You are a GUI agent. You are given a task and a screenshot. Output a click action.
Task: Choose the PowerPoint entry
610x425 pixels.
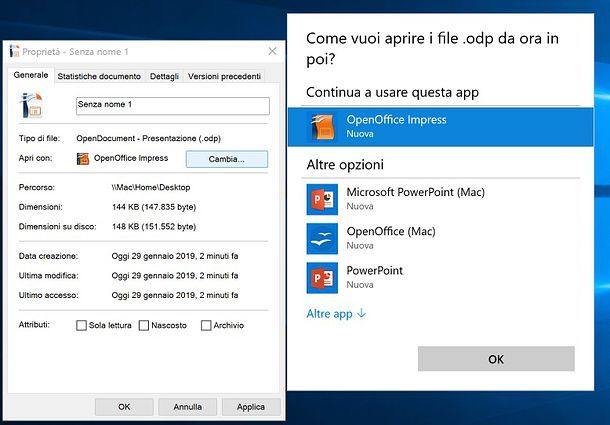[x=440, y=278]
